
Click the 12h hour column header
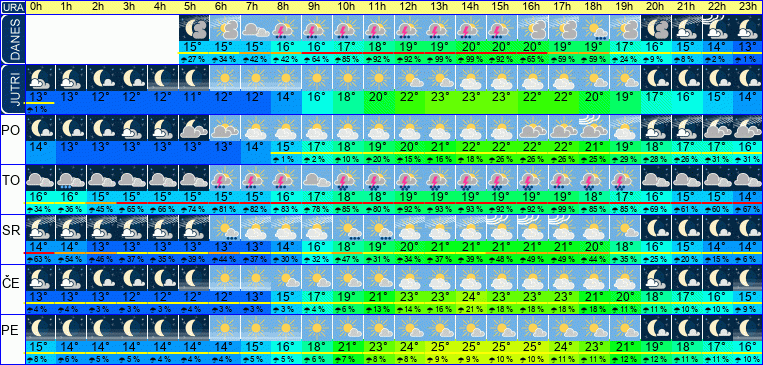pos(409,7)
